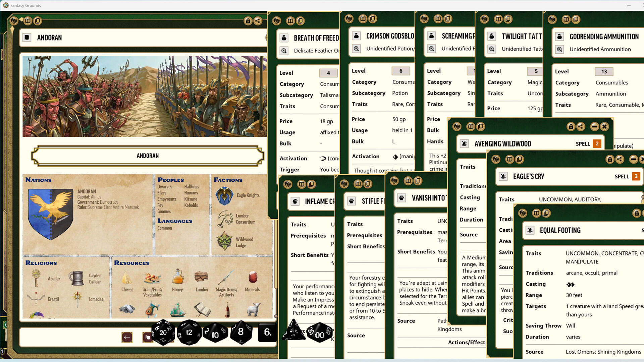Screen dimensions: 644x362
Task: Roll the d12 die in the dice tray
Action: pos(189,332)
